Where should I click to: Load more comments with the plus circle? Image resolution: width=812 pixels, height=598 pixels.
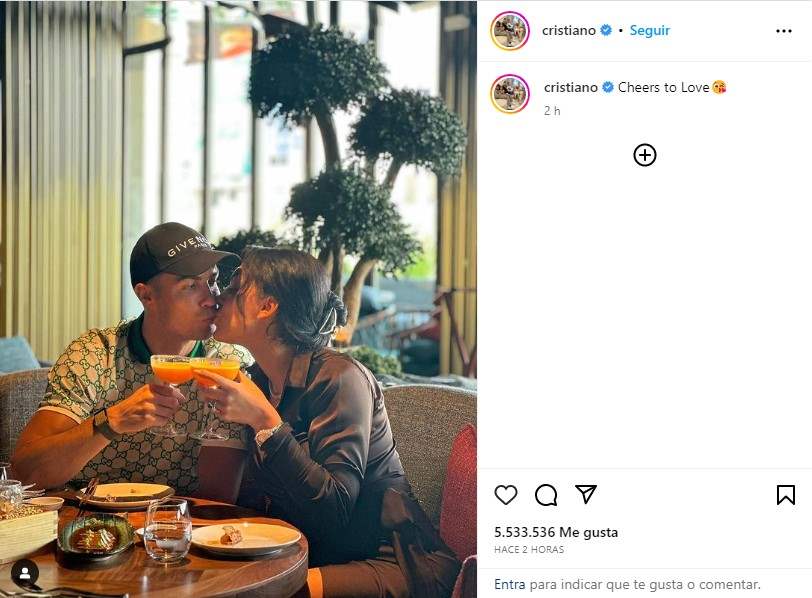click(x=645, y=155)
